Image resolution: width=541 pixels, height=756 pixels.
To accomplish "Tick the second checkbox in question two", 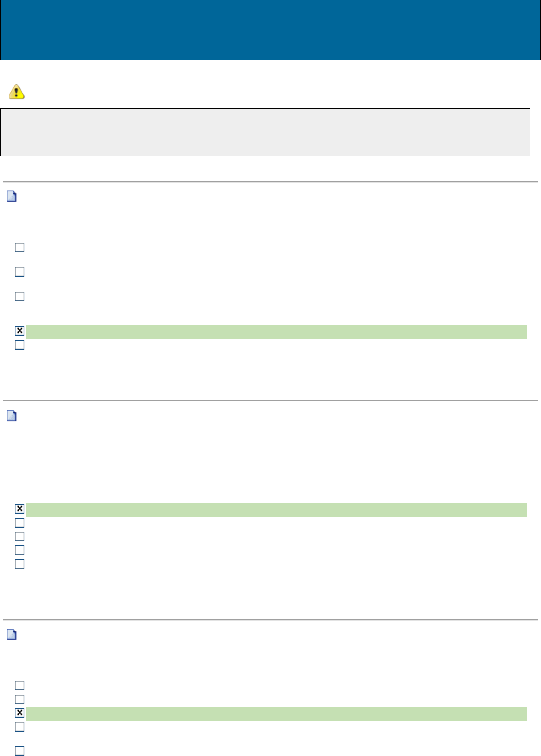I will pyautogui.click(x=20, y=523).
